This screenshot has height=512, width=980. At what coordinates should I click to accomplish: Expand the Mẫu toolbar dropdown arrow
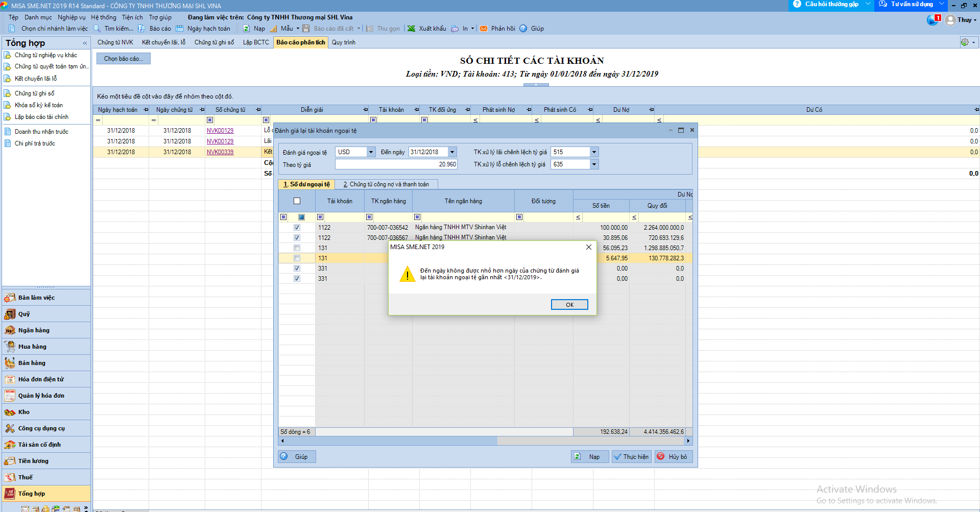[298, 29]
